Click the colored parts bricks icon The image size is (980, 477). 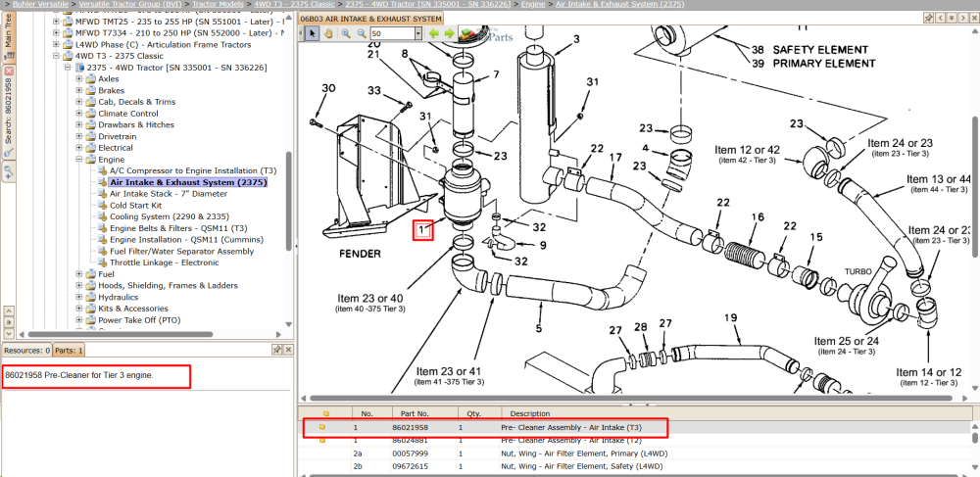click(x=465, y=33)
